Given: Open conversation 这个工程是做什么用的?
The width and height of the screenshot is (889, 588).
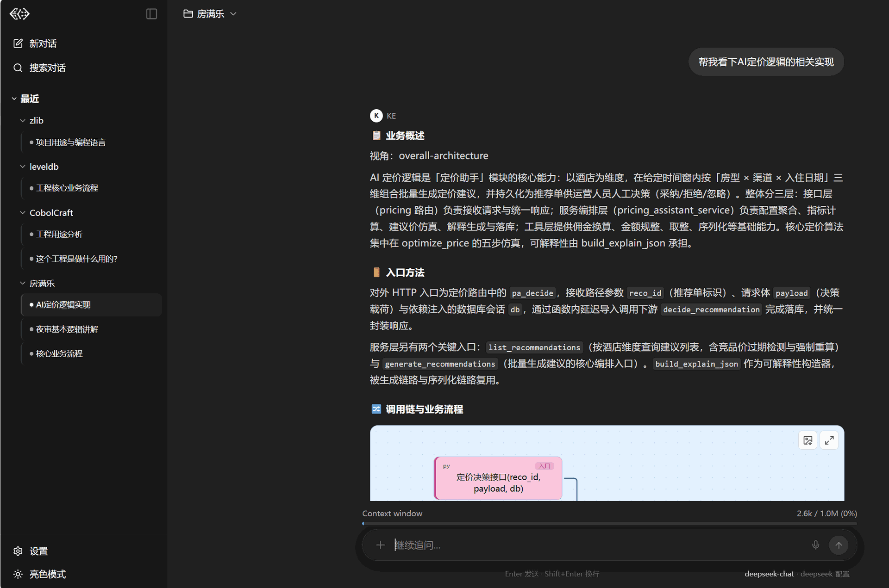Looking at the screenshot, I should click(92, 259).
